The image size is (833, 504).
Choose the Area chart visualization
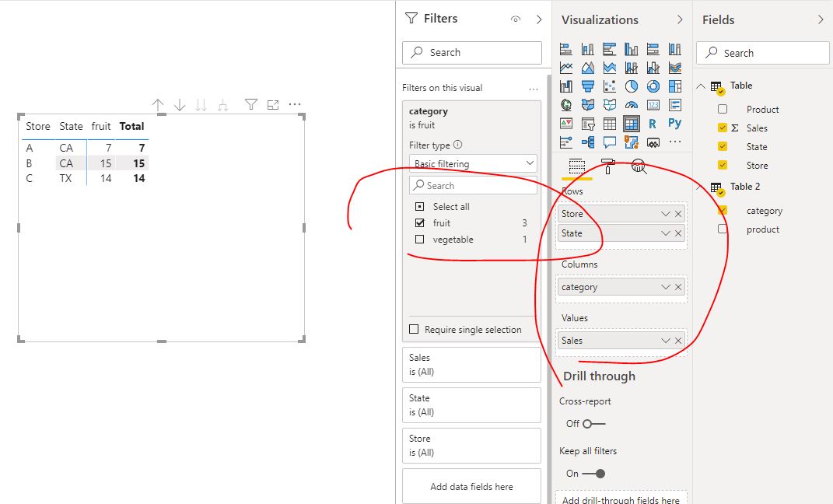tap(587, 68)
